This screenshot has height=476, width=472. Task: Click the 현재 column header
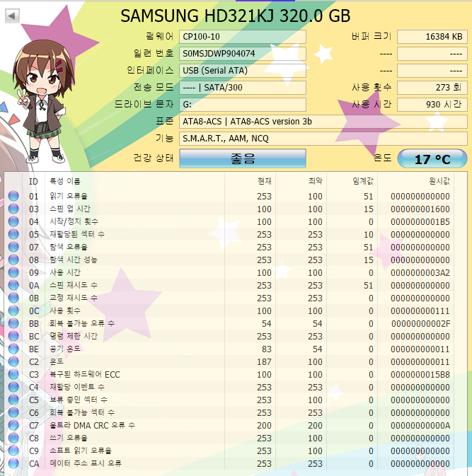(251, 181)
